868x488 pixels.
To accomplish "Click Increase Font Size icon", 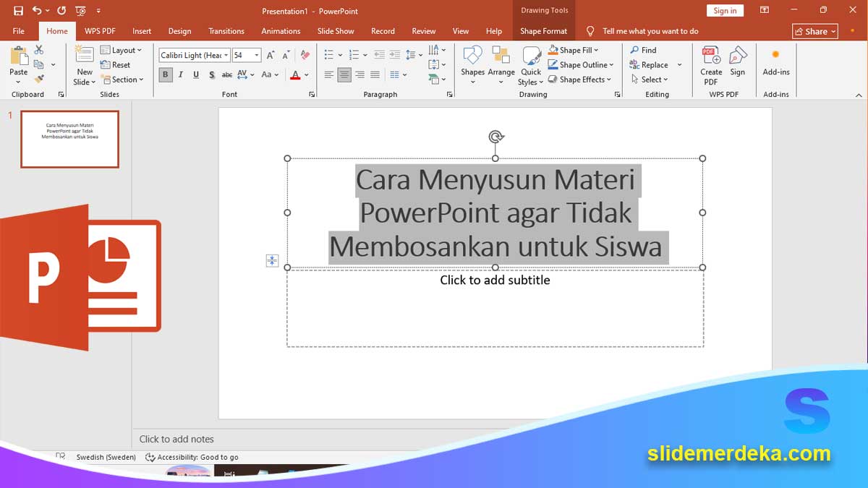I will pyautogui.click(x=271, y=55).
